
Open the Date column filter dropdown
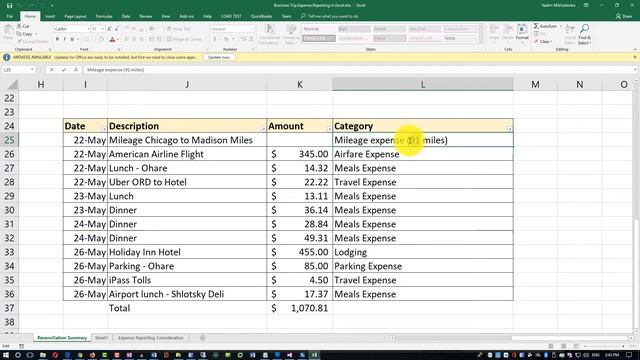(x=104, y=129)
